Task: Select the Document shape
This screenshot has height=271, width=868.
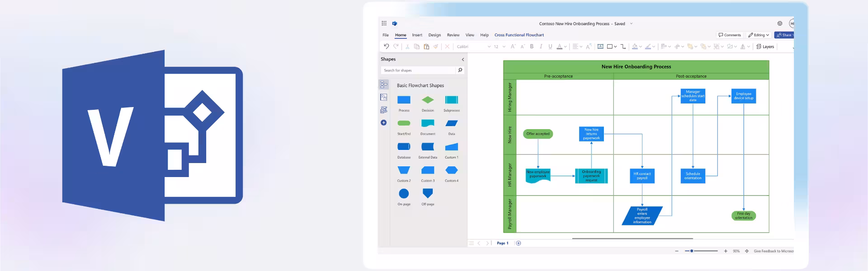Action: (428, 123)
